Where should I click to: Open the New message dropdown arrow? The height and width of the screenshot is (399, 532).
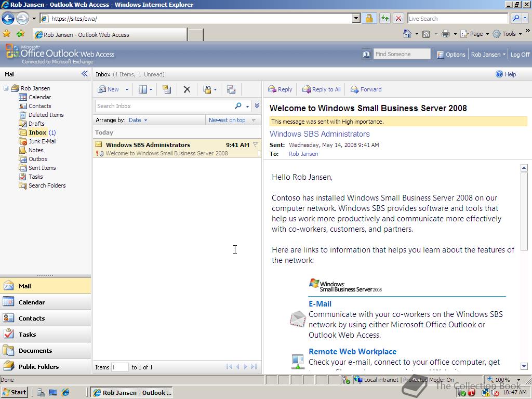click(x=127, y=90)
